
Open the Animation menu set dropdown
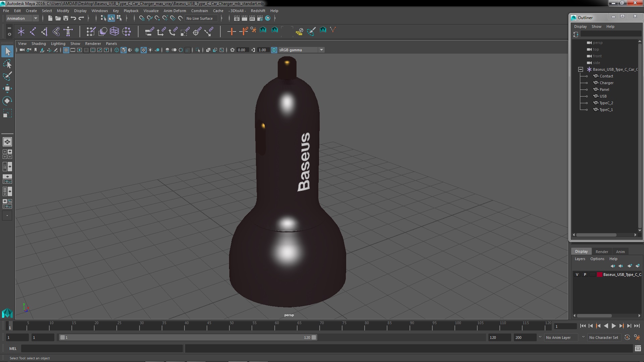(x=22, y=18)
